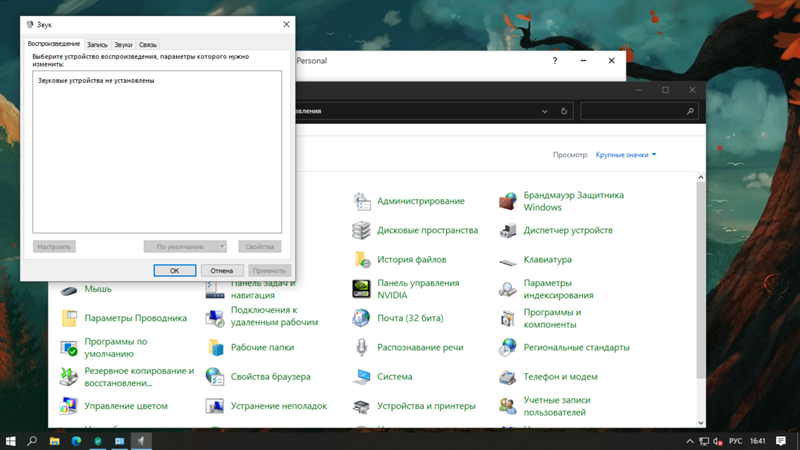Open the notification center icon
This screenshot has width=800, height=450.
click(781, 441)
